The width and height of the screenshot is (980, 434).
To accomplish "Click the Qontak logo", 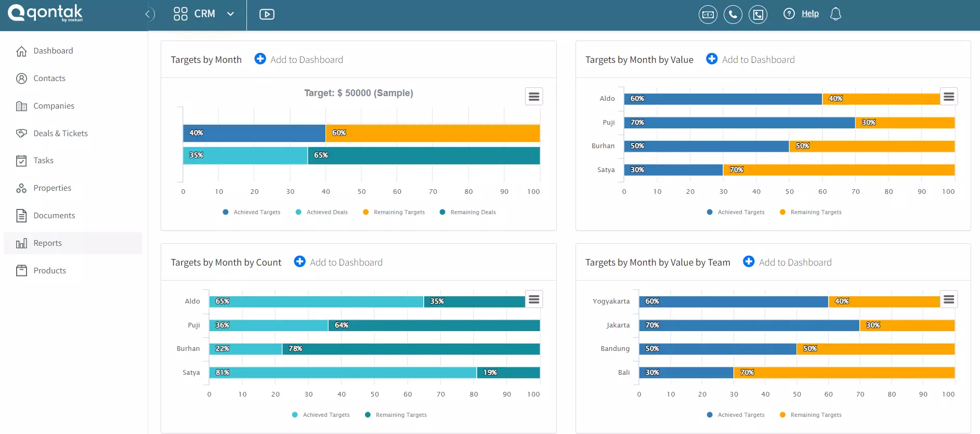I will point(45,13).
